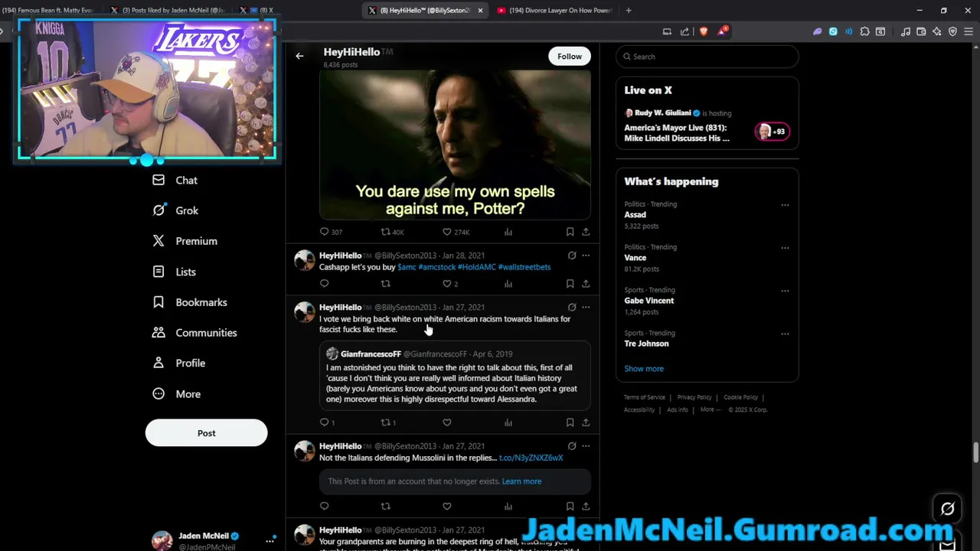The width and height of the screenshot is (980, 551).
Task: Click the Search input field
Action: 707,57
